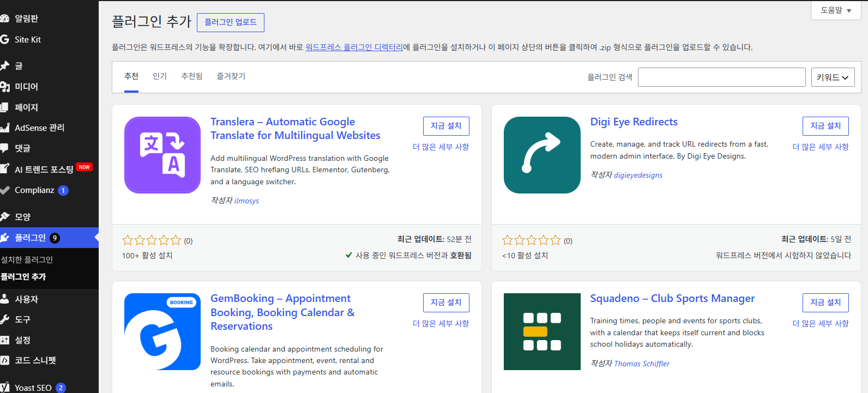
Task: Open the 워드프레스 플러그인 디렉터리 link
Action: (x=354, y=47)
